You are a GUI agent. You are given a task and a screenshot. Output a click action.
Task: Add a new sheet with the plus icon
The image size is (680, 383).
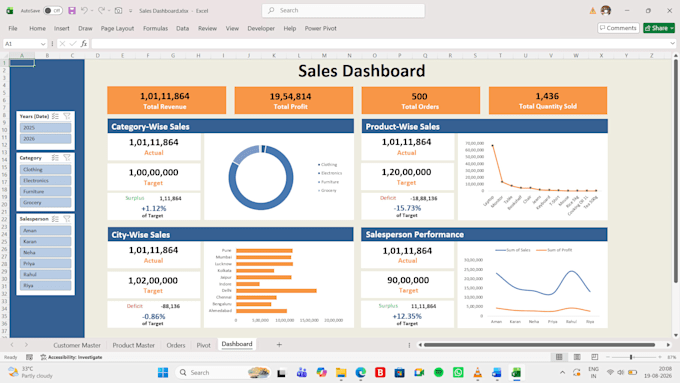click(279, 345)
